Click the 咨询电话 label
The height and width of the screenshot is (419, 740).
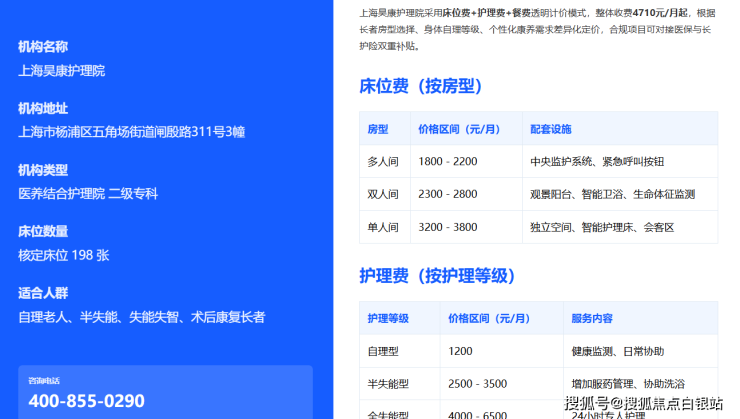[x=44, y=381]
